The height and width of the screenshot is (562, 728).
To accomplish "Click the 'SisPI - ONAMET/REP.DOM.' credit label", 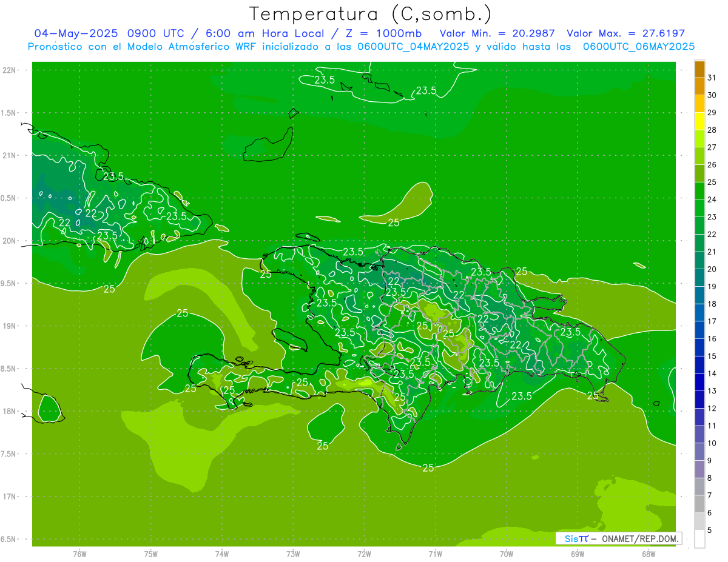I will (619, 538).
